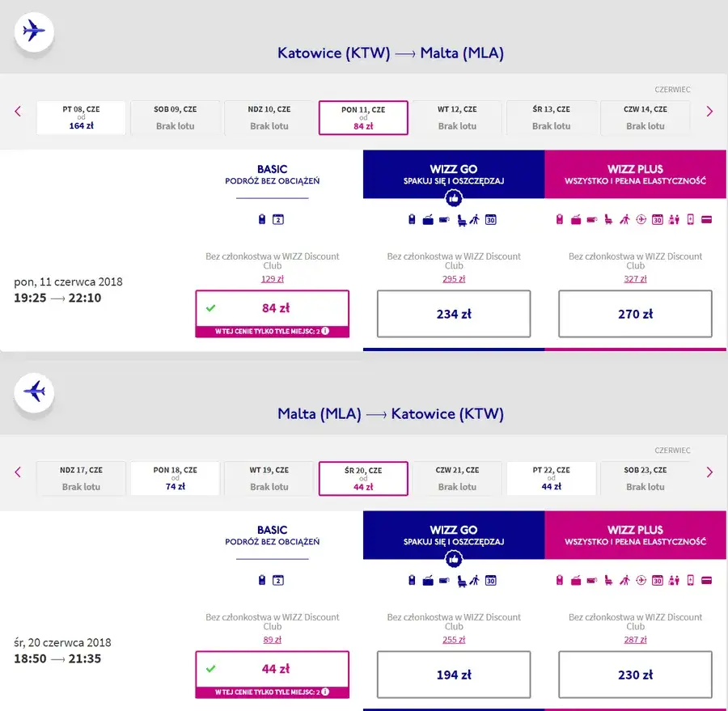728x711 pixels.
Task: Pick the PT 22, CZE 44 zł return date
Action: [551, 479]
